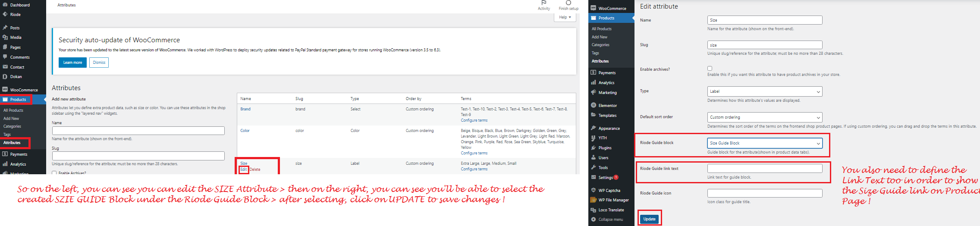Image resolution: width=980 pixels, height=226 pixels.
Task: Click the Riode Guide icon field
Action: (x=765, y=193)
